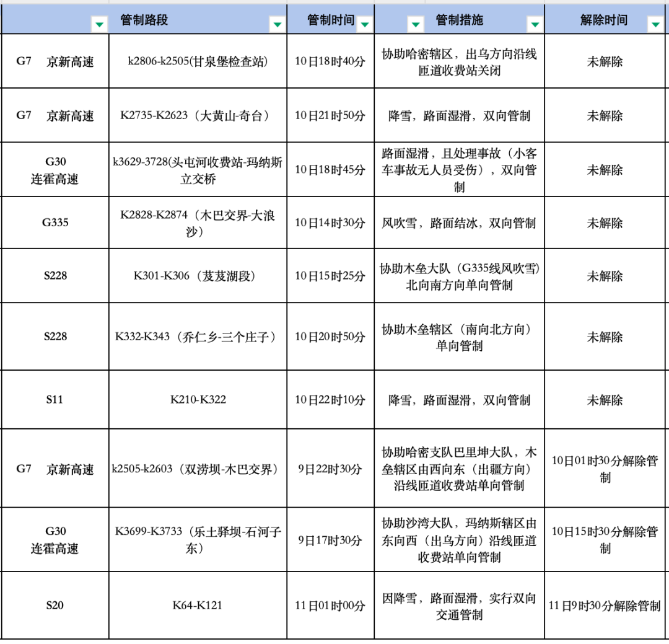Select the 9日22时30分 time cell
669x644 pixels.
coord(331,470)
